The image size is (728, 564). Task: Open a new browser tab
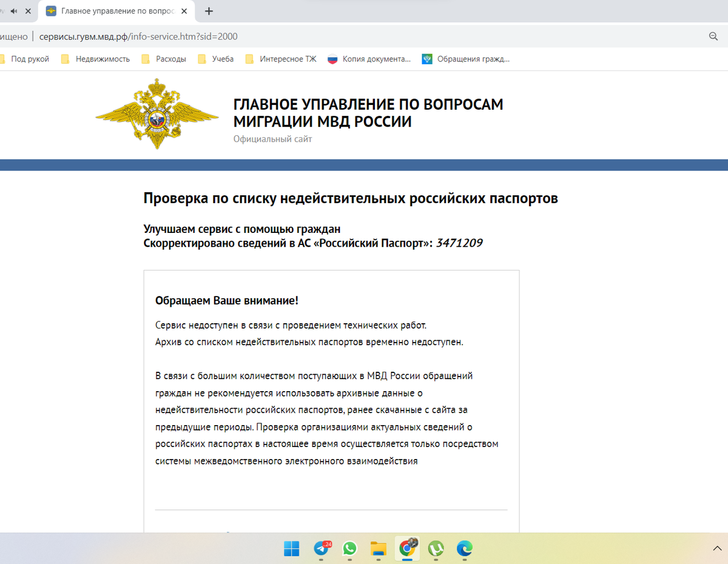pos(209,11)
